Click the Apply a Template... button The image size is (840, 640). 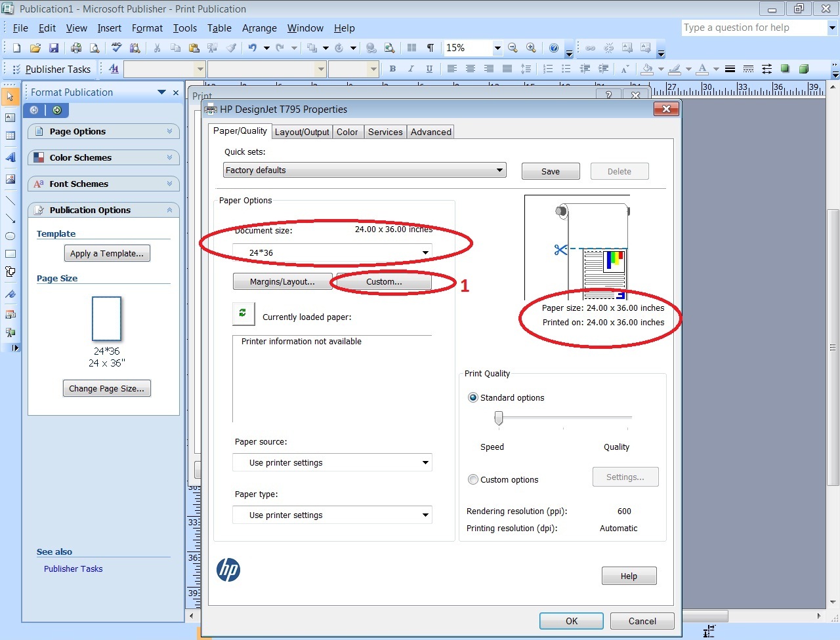click(x=107, y=253)
